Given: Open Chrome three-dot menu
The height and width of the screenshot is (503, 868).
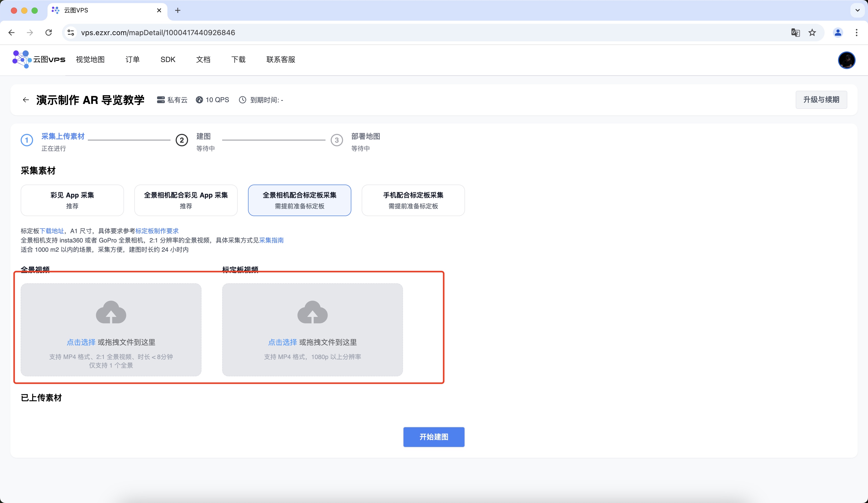Looking at the screenshot, I should point(856,32).
